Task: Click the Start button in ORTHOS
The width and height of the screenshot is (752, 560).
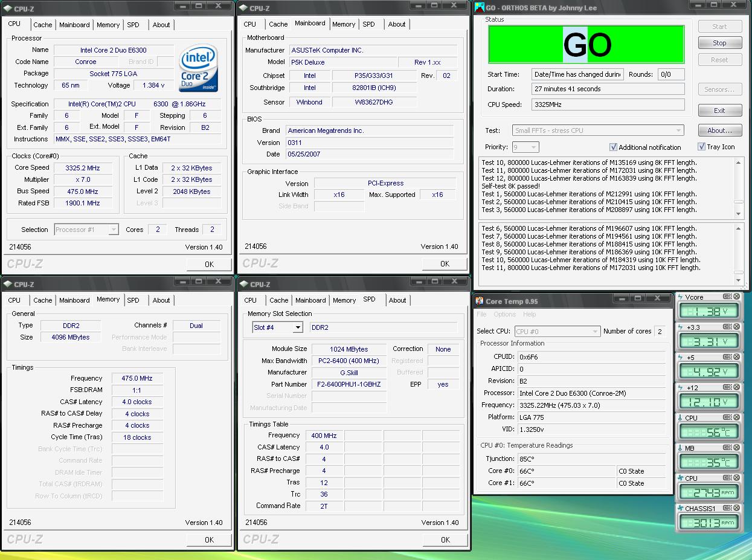Action: coord(719,27)
